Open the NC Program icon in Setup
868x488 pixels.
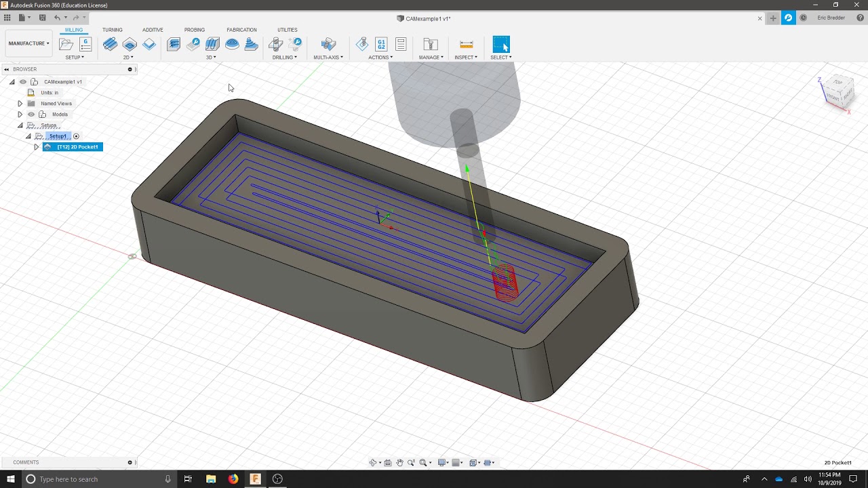click(85, 45)
